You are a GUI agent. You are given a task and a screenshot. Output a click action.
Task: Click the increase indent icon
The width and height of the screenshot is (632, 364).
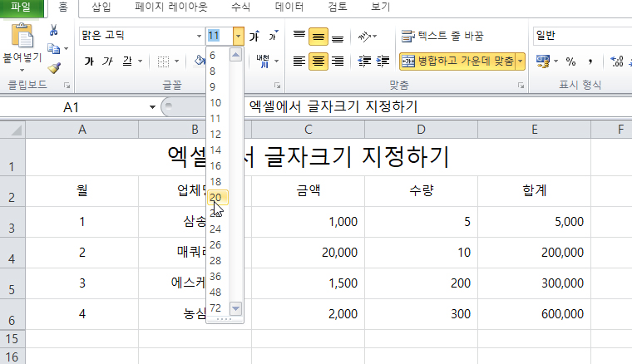point(383,61)
